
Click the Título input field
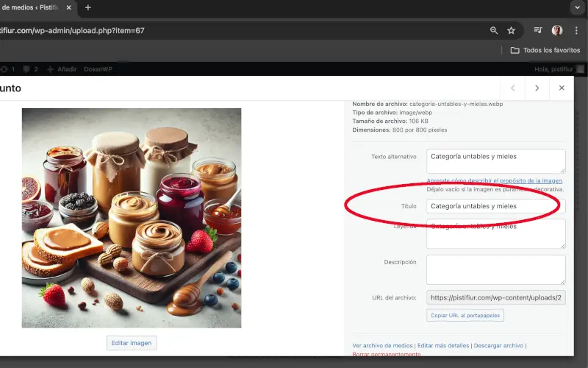495,206
